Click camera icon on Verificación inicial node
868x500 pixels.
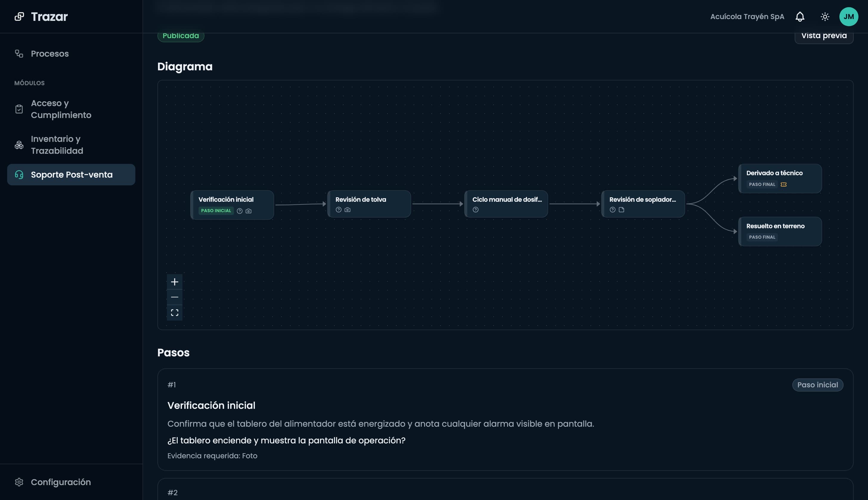248,211
